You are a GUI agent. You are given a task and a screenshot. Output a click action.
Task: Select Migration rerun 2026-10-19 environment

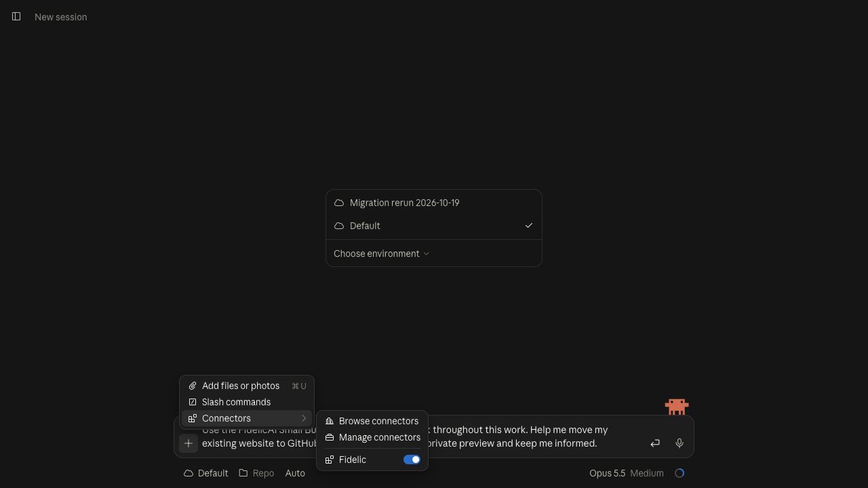pyautogui.click(x=434, y=203)
